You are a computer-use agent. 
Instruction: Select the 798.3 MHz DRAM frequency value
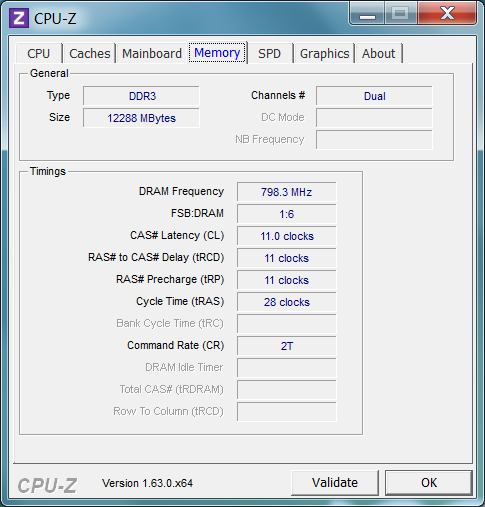pyautogui.click(x=287, y=192)
